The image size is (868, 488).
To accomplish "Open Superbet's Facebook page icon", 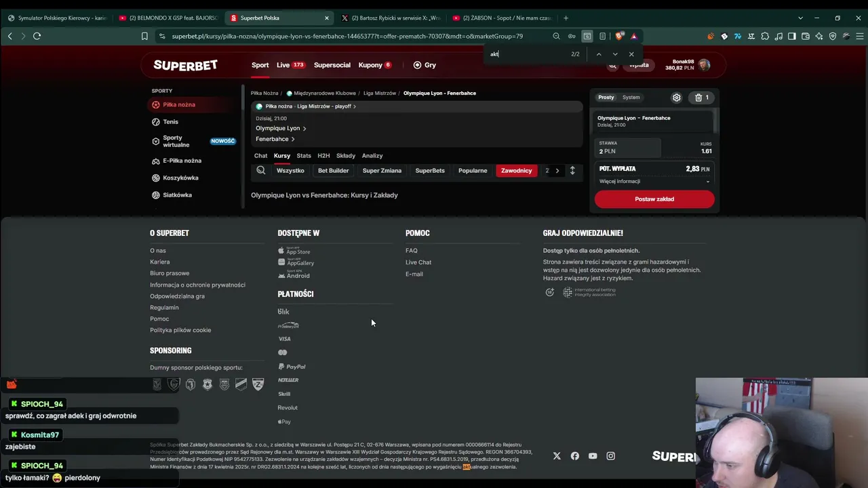I will pos(575,456).
